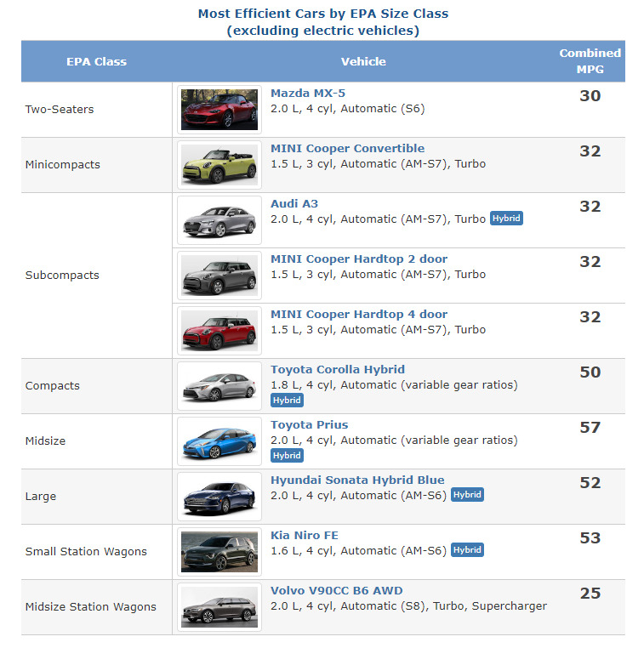Click the 30 MPG value for Mazda
Screen dimensions: 644x648
click(x=590, y=96)
